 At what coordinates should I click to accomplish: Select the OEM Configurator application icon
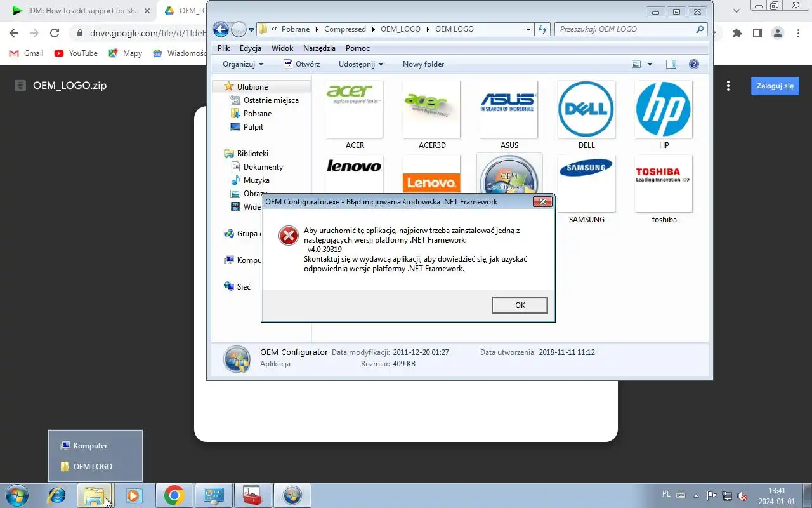[509, 174]
